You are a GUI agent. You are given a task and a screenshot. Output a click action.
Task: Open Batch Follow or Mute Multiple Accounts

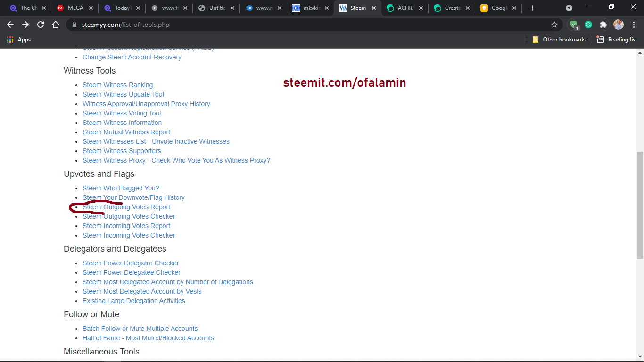pos(140,329)
